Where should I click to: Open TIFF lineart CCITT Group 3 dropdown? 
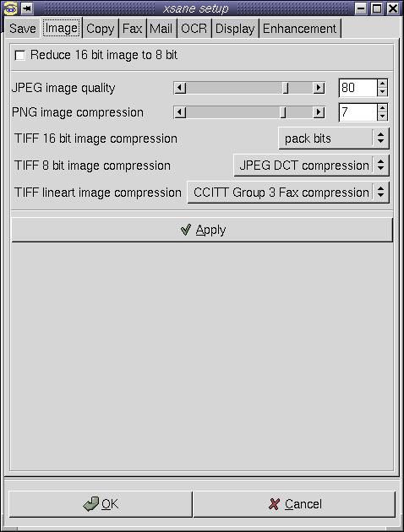click(288, 193)
